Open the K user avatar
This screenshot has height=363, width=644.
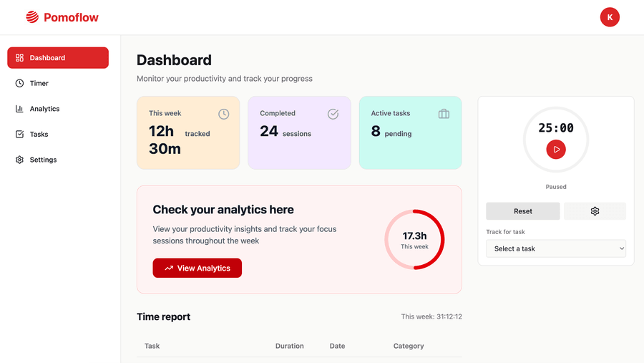(610, 17)
